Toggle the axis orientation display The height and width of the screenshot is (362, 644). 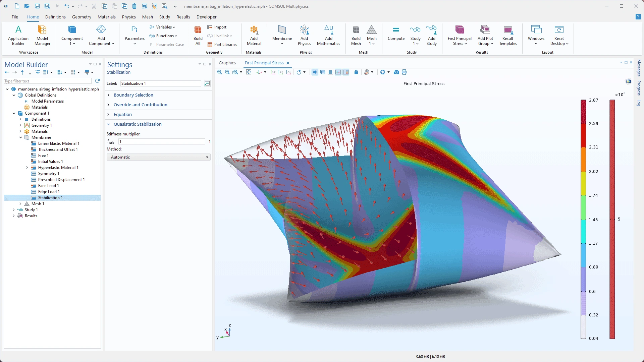coord(338,72)
